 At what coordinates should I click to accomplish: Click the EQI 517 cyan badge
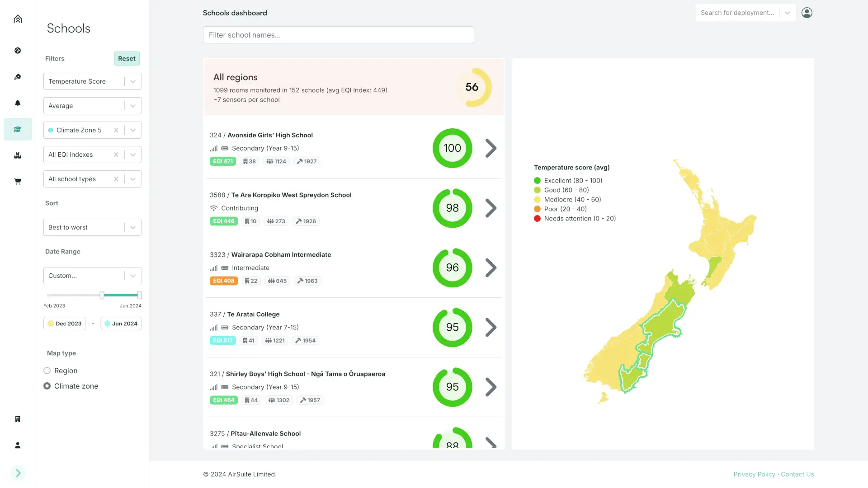click(x=223, y=341)
